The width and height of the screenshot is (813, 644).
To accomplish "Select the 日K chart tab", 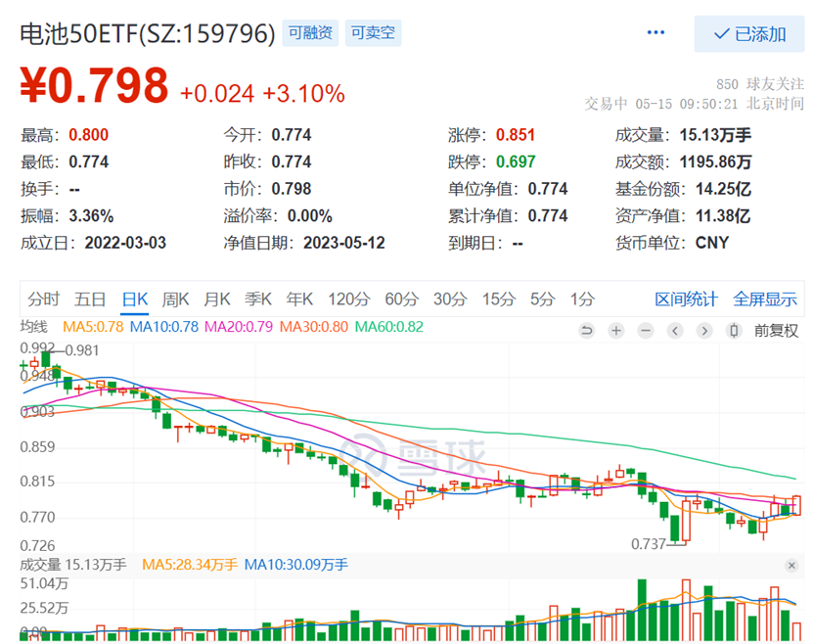I will pos(135,299).
